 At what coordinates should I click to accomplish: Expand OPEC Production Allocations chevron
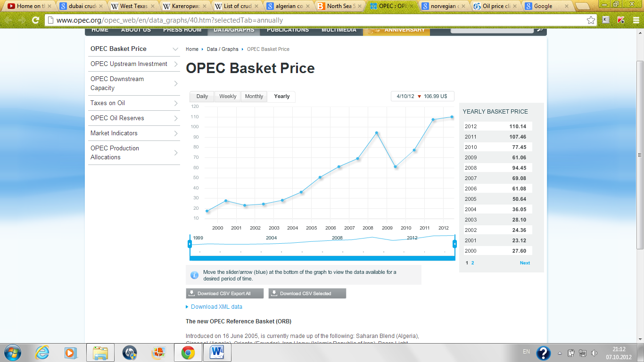[x=176, y=153]
